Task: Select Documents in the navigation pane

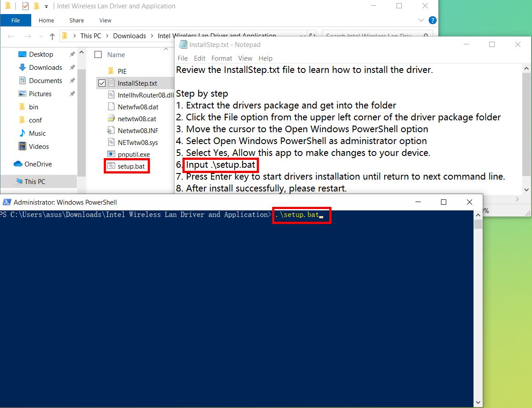Action: coord(45,81)
